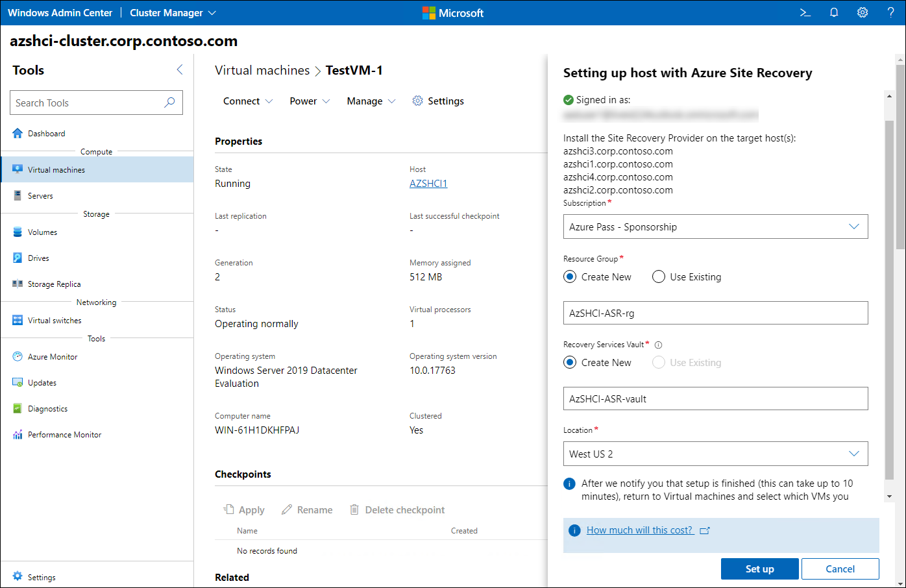The image size is (906, 588).
Task: Click the resource group name field AzSHCI-ASR-rg
Action: tap(715, 313)
